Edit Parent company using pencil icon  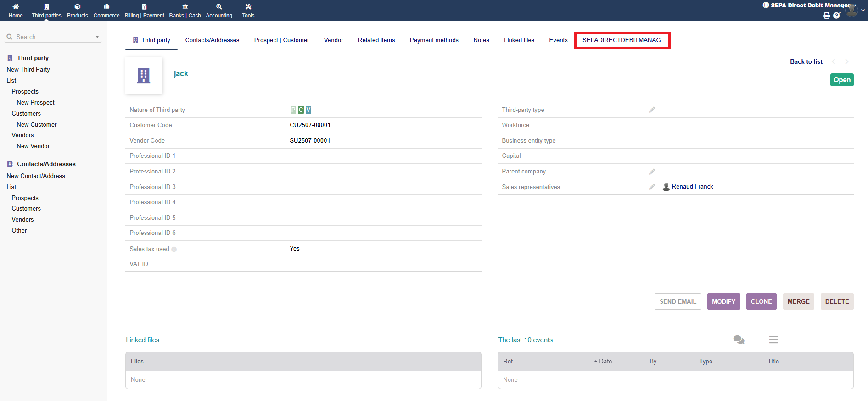[x=652, y=172]
